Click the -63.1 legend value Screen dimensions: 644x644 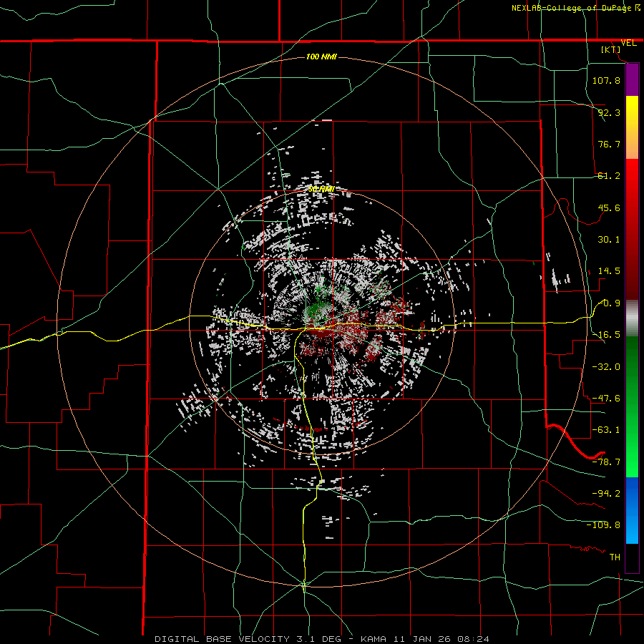[606, 430]
